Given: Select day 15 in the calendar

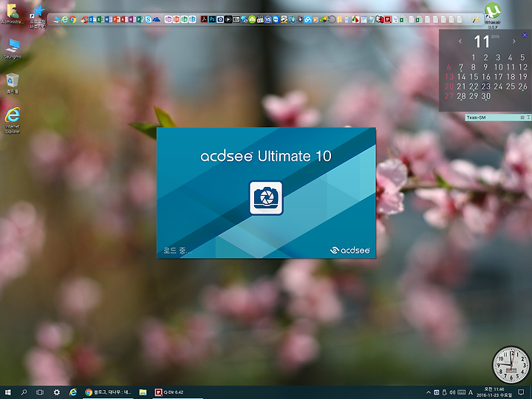Looking at the screenshot, I should coord(474,77).
